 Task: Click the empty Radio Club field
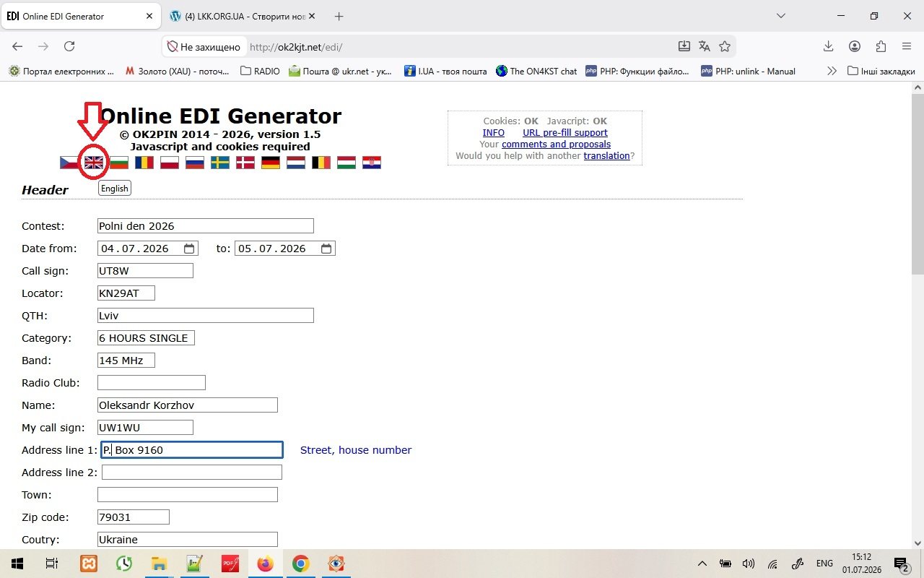coord(152,383)
